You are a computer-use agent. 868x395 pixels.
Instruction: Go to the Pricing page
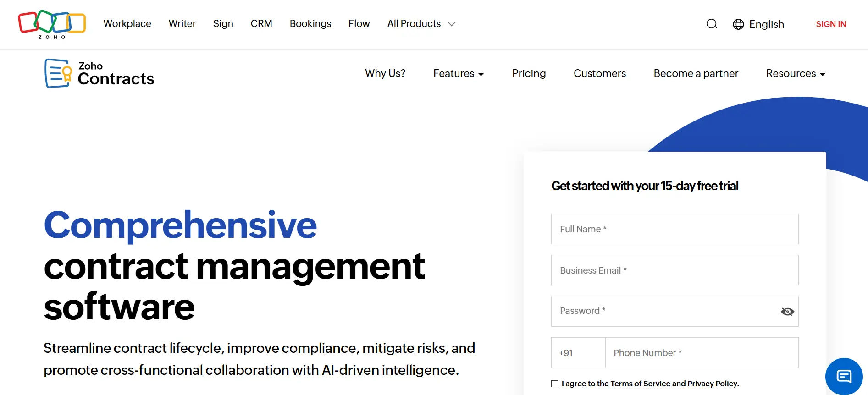click(x=529, y=73)
